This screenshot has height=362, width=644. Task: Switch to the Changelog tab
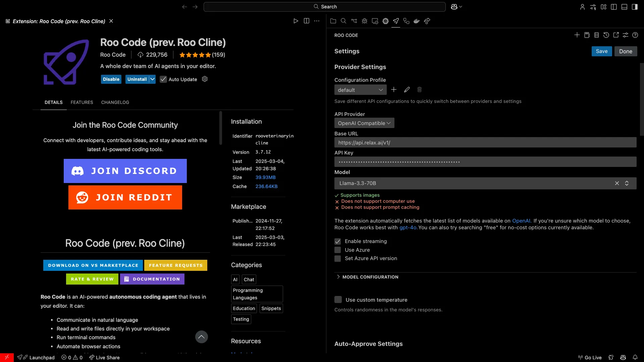click(x=115, y=103)
